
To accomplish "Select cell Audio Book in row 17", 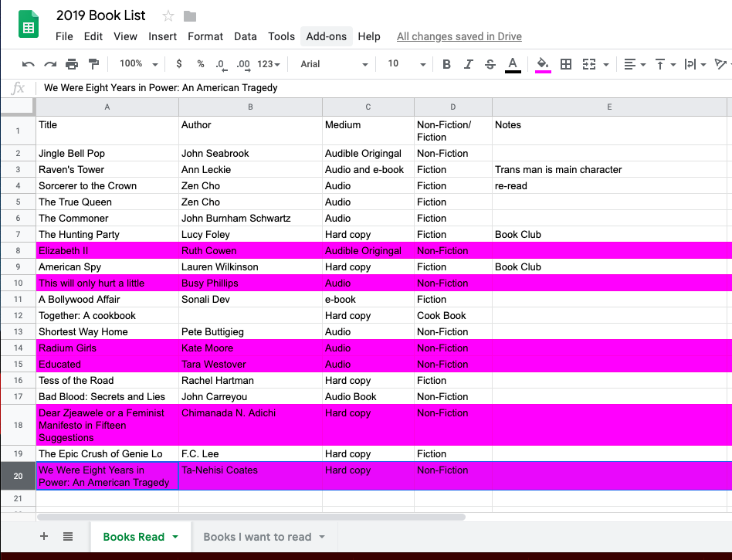I will tap(368, 396).
